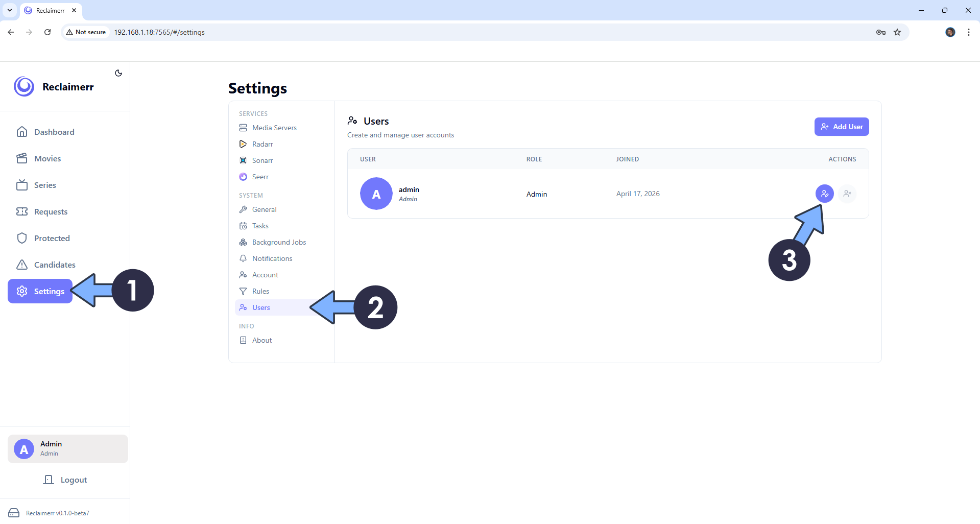
Task: Open the Notifications bell icon
Action: point(244,258)
